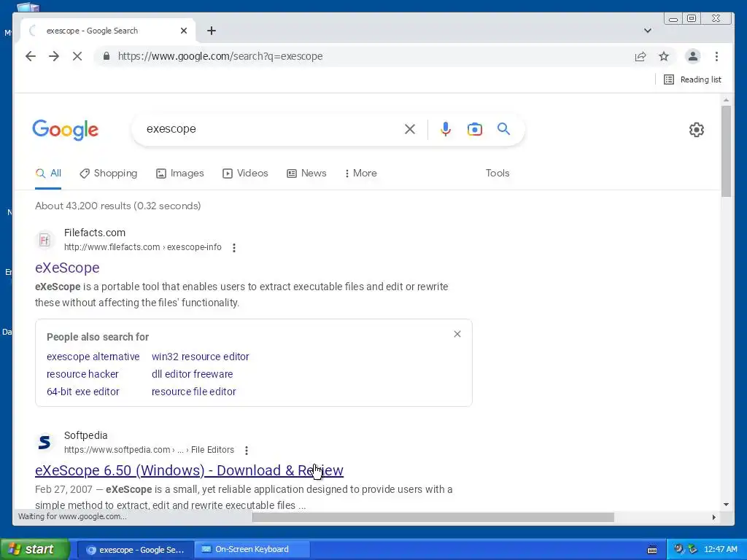Click the system tray clock
This screenshot has width=747, height=560.
click(x=720, y=550)
